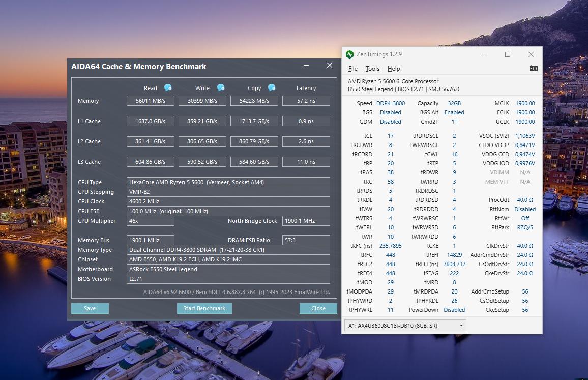
Task: Minimize the AIDA64 benchmark window
Action: (306, 66)
